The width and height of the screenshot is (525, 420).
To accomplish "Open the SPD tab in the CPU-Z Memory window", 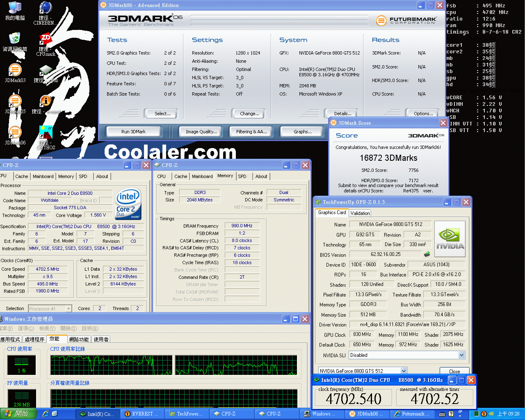I will coord(242,176).
